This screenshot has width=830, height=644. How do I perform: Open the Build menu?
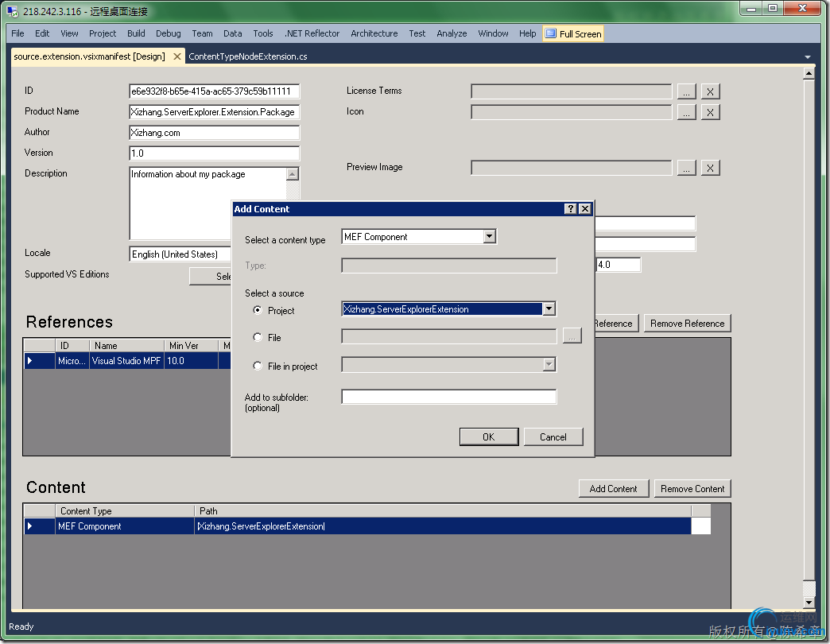(x=136, y=33)
